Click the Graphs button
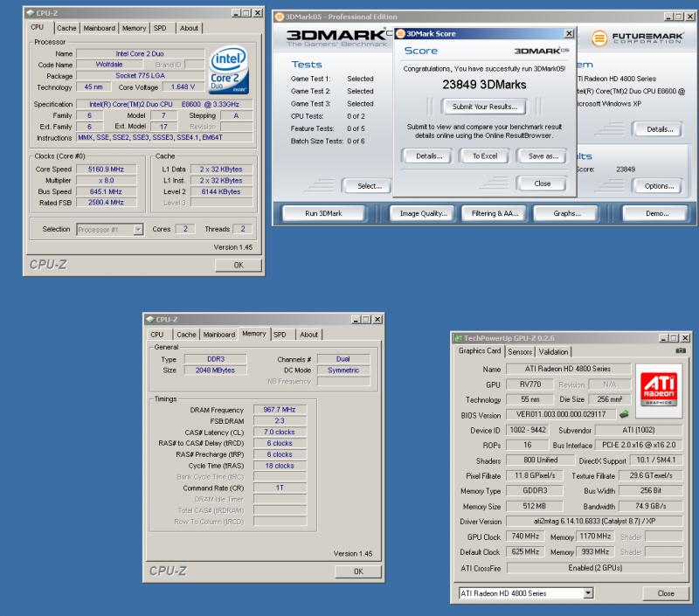699x616 pixels. click(566, 213)
